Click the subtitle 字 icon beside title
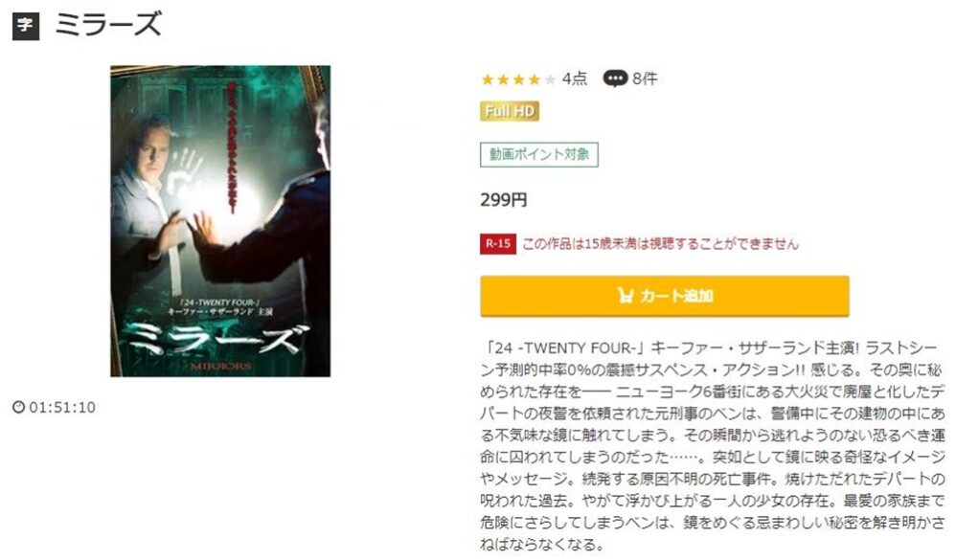 click(26, 26)
